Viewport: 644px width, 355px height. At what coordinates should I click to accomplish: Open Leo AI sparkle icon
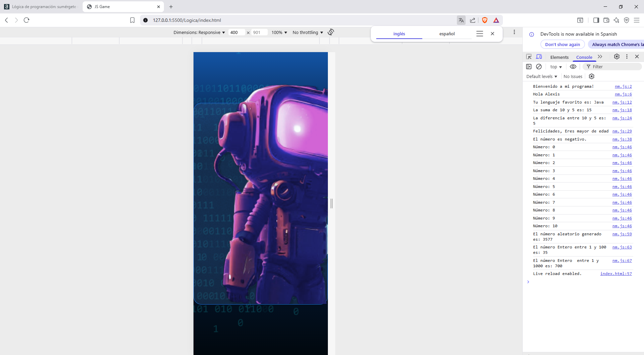point(616,20)
